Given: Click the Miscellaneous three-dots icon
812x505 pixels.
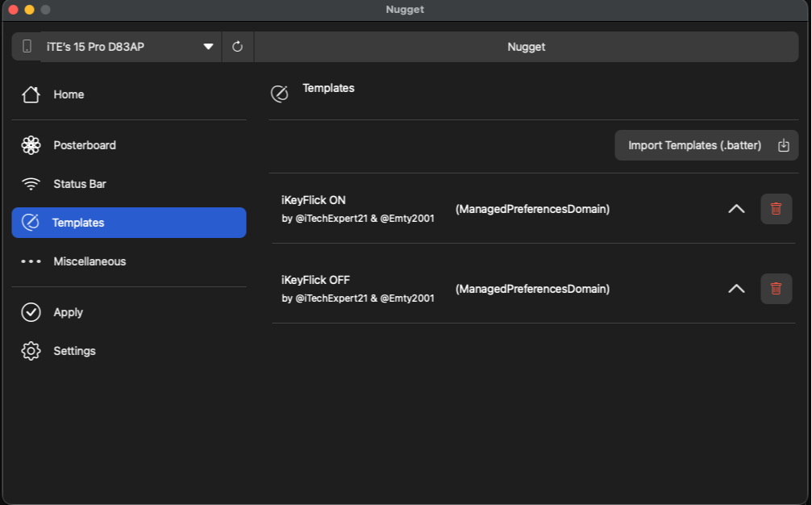Looking at the screenshot, I should click(x=31, y=261).
